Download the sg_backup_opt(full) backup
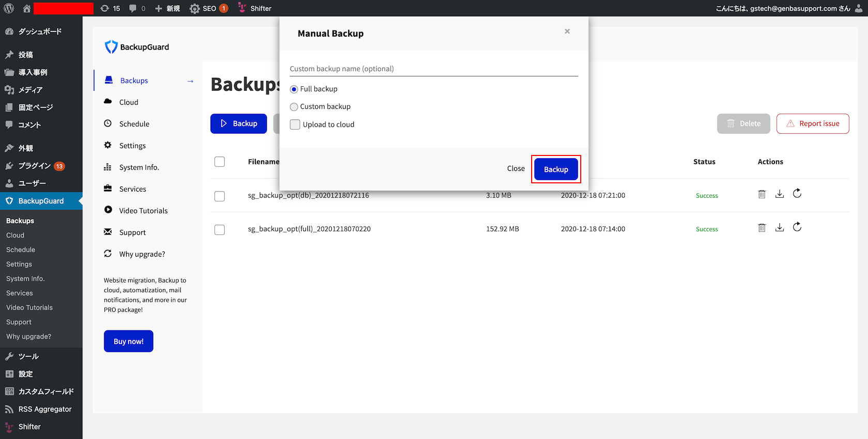 tap(780, 227)
